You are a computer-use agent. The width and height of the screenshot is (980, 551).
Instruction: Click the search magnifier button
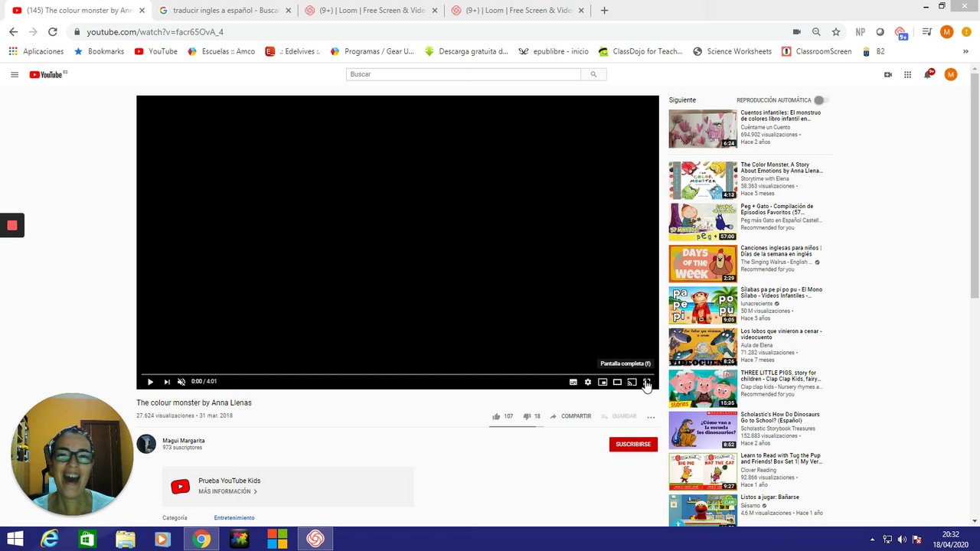[x=593, y=74]
